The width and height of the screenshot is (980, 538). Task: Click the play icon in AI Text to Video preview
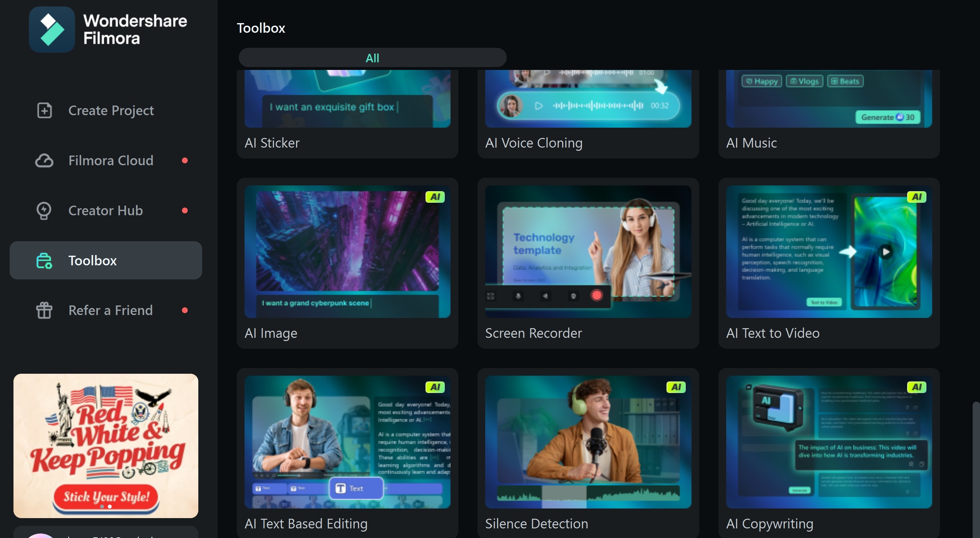[x=886, y=252]
